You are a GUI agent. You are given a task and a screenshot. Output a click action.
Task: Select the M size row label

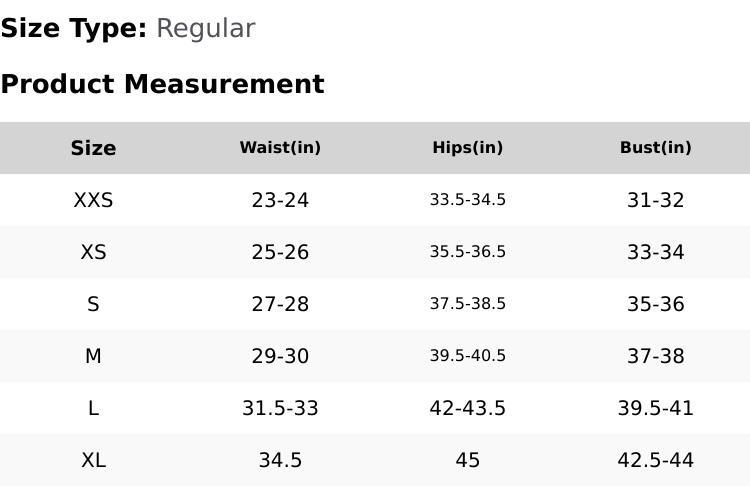click(x=93, y=356)
